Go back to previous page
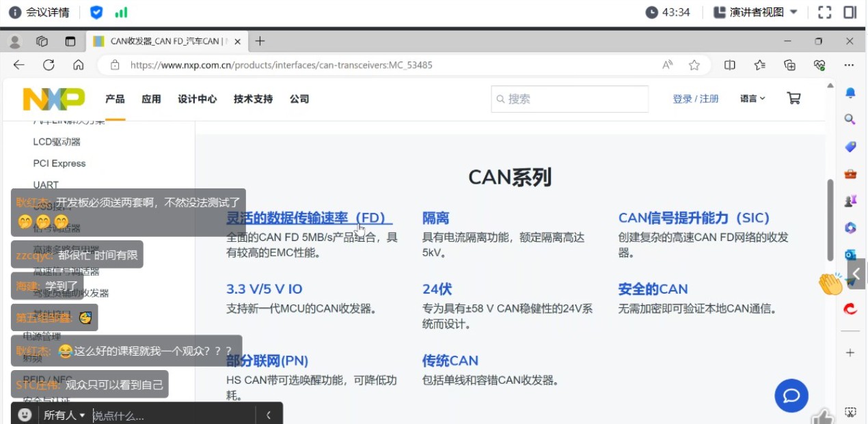The image size is (868, 424). (18, 65)
